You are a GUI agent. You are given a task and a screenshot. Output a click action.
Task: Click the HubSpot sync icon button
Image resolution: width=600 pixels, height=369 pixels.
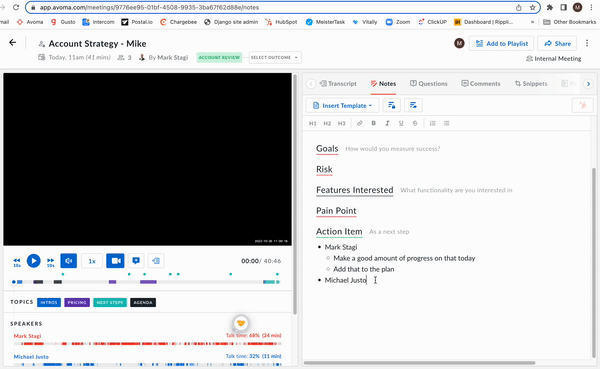coord(582,105)
